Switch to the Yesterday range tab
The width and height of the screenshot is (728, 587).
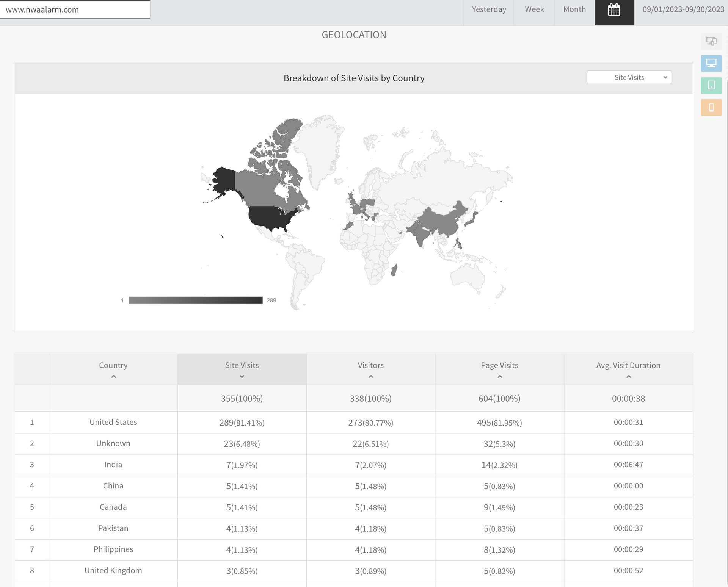pyautogui.click(x=489, y=9)
